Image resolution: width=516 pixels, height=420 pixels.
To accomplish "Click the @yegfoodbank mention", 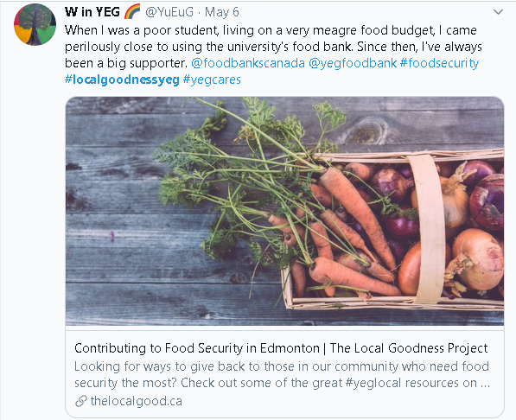I will coord(353,63).
